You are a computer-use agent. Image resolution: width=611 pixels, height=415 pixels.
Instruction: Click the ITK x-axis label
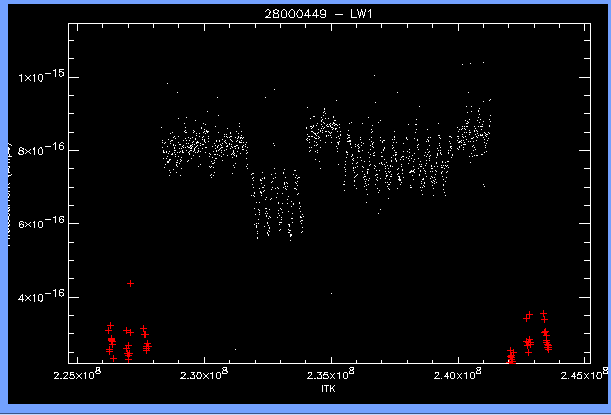coord(331,387)
